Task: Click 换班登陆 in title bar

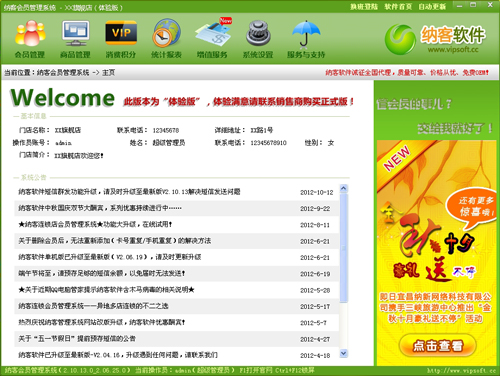Action: coord(364,7)
